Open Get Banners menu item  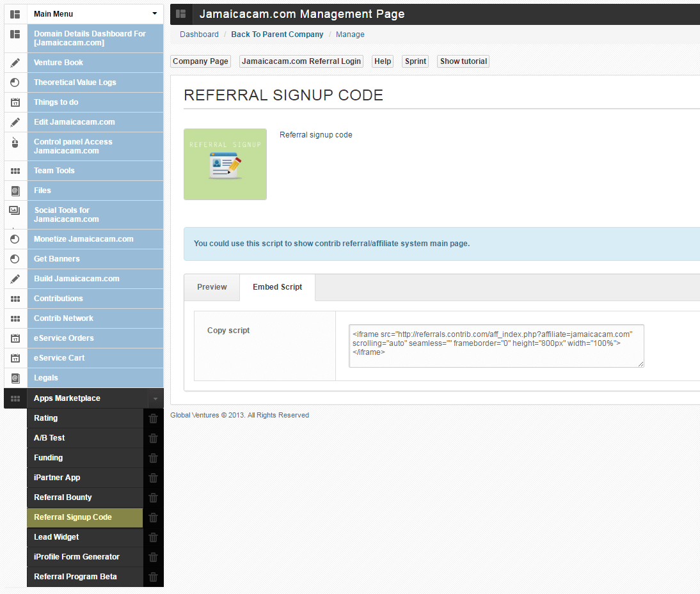coord(95,259)
